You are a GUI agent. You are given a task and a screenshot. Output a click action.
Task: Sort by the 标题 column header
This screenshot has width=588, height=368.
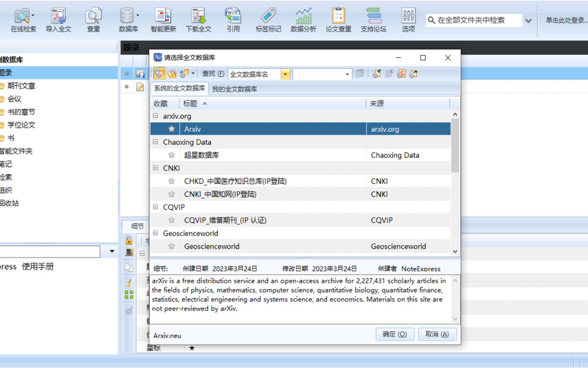point(272,103)
